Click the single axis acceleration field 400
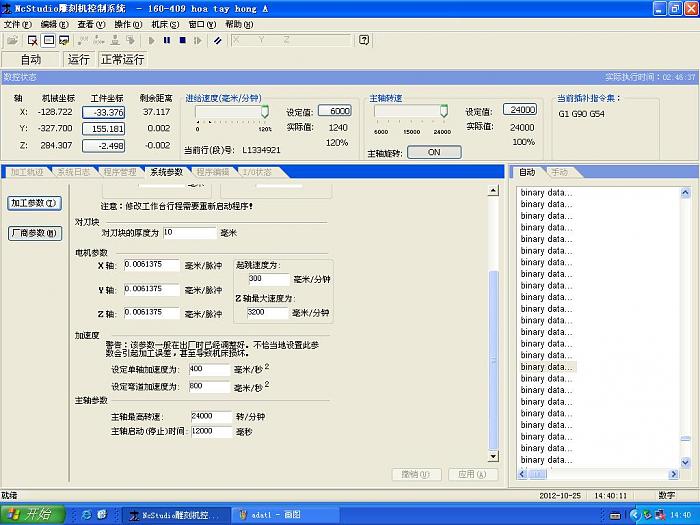Screen dimensions: 700x525 point(209,369)
